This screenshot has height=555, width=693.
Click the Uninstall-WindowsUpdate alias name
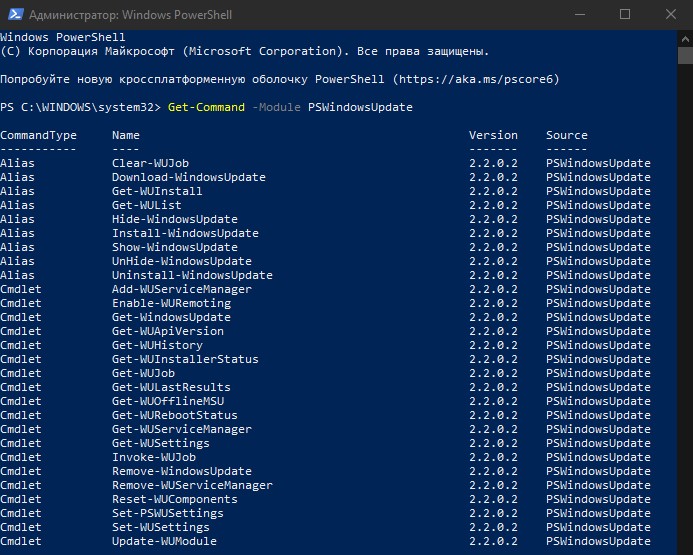pos(192,275)
